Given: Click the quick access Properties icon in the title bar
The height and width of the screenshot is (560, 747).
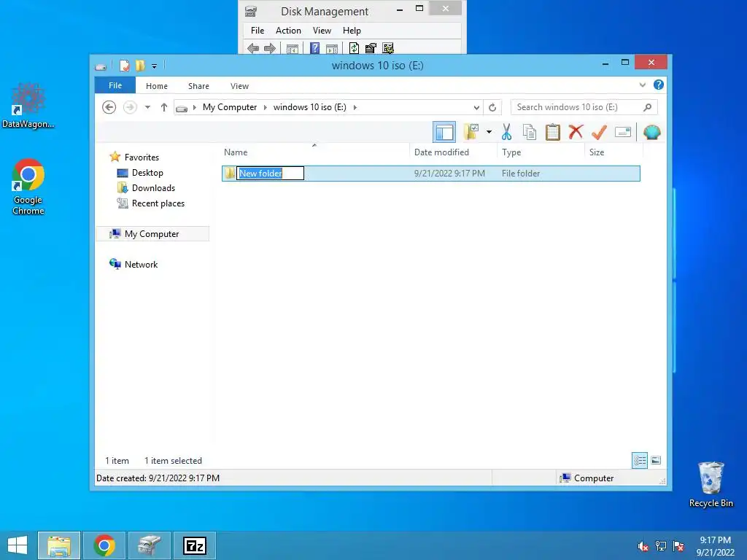Looking at the screenshot, I should [124, 66].
